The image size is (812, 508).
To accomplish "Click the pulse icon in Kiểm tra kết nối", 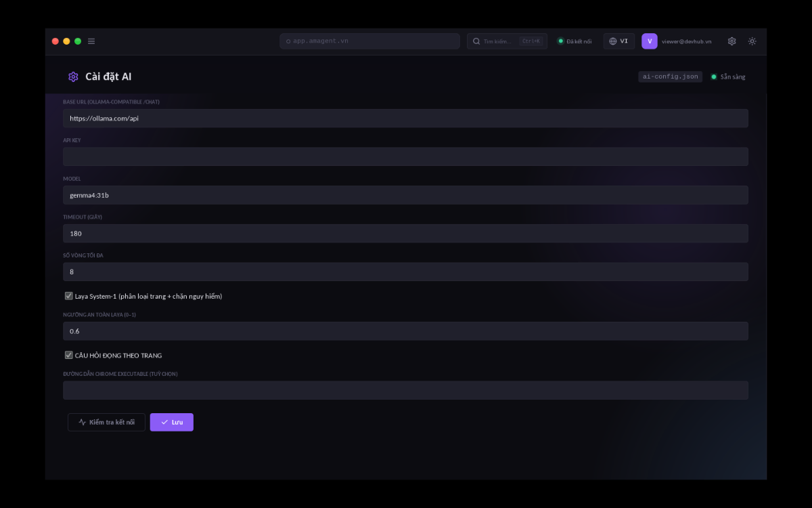I will point(83,422).
